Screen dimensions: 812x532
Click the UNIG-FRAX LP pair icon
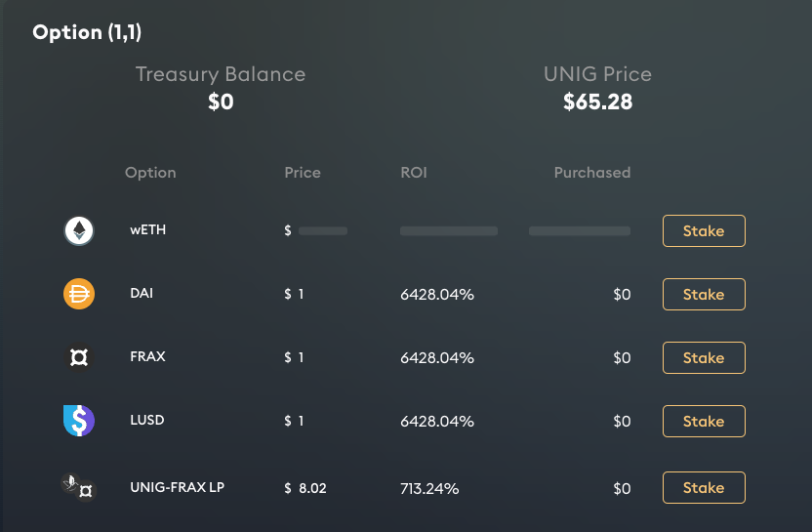[79, 487]
